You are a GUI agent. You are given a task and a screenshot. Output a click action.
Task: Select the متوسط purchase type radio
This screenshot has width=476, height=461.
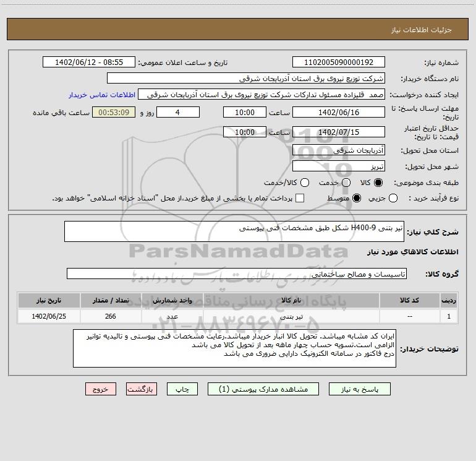click(x=357, y=198)
